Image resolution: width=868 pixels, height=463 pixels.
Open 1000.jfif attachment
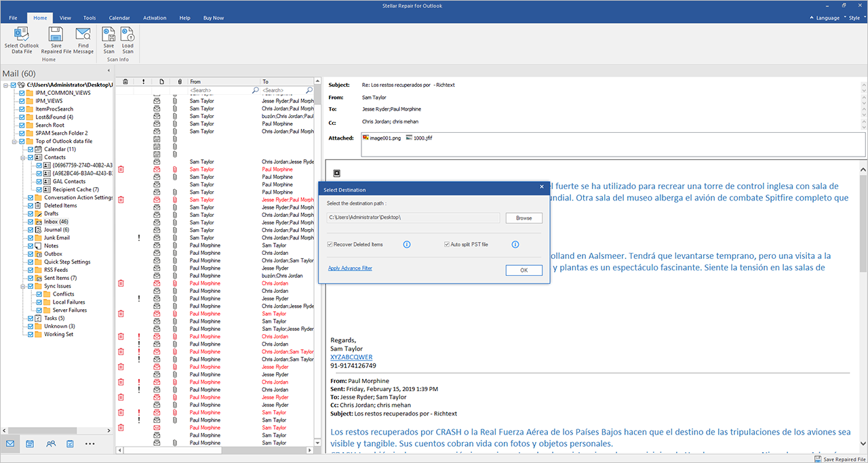point(418,138)
